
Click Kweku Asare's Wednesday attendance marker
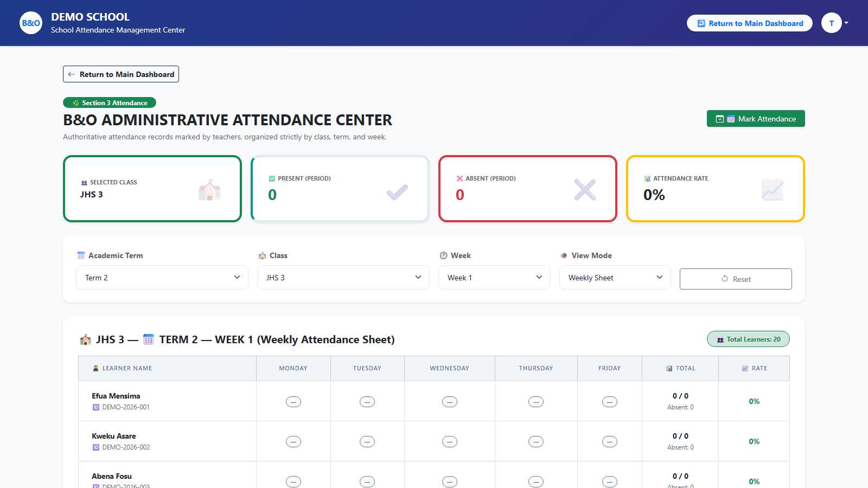pyautogui.click(x=450, y=442)
